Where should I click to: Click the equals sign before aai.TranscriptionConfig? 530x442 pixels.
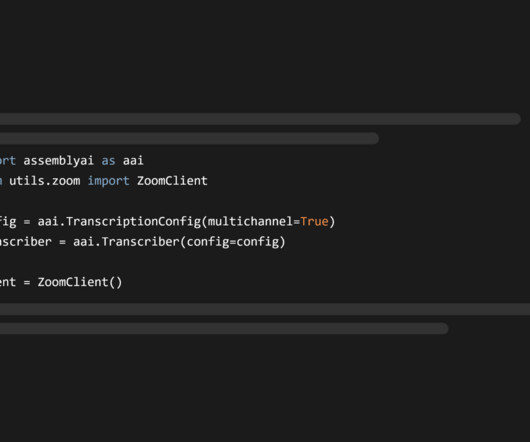point(27,222)
